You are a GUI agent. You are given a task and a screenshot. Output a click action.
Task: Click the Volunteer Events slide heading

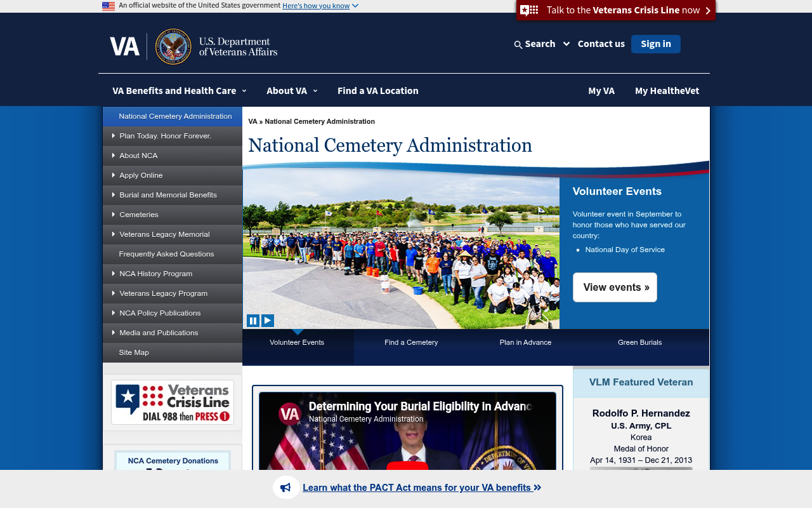(x=617, y=191)
